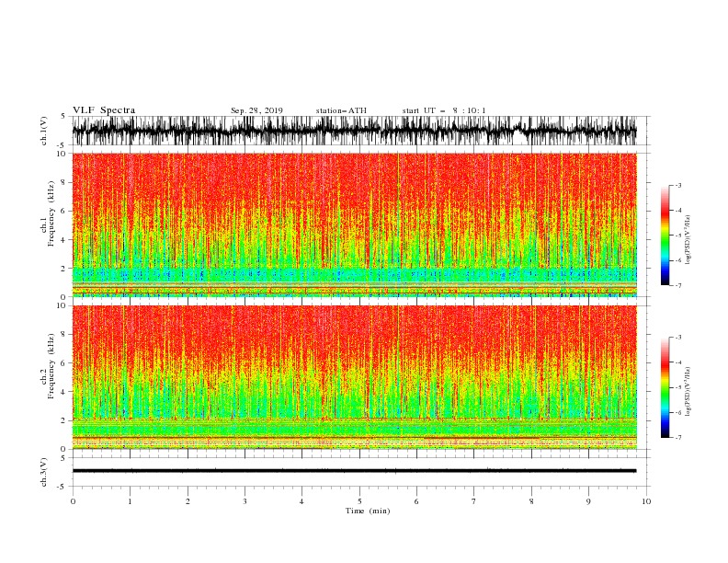
Task: Click the "2" minute tick label
Action: (x=188, y=501)
